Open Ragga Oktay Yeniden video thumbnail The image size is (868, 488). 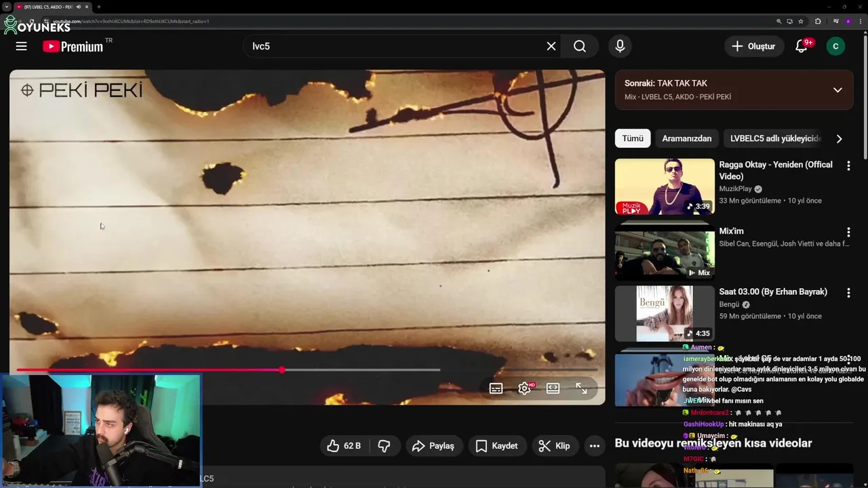665,186
